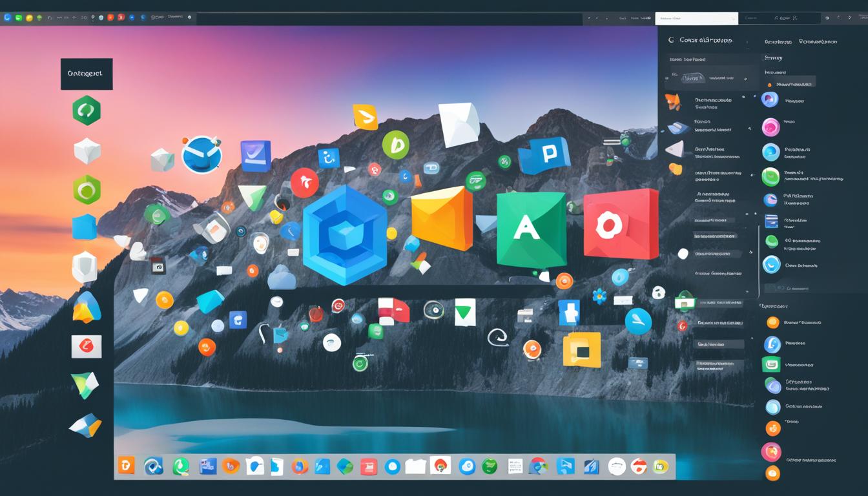868x496 pixels.
Task: Open the blue circle paper-plane icon
Action: (x=638, y=321)
